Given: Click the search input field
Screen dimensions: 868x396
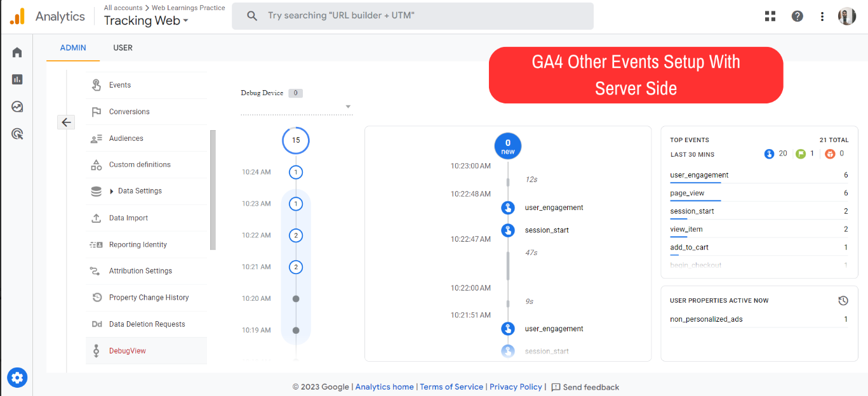Looking at the screenshot, I should pos(413,16).
